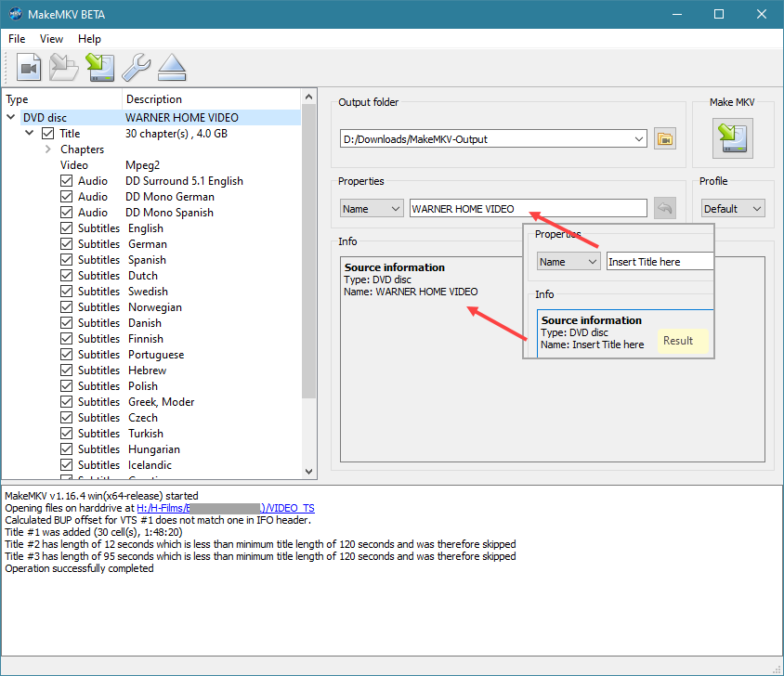Click the VIDEO_TS path link in log
This screenshot has width=784, height=676.
pyautogui.click(x=291, y=508)
